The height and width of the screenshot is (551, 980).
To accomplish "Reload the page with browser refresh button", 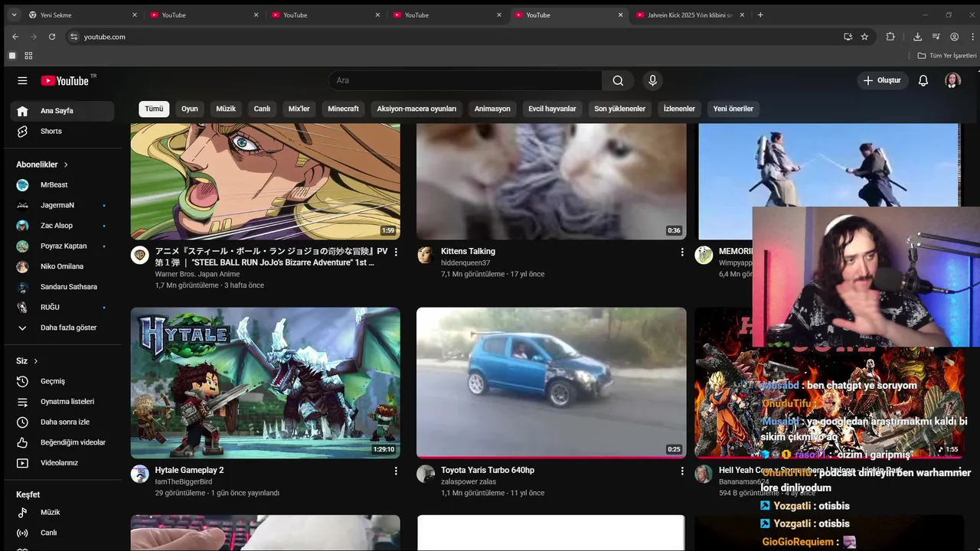I will tap(52, 37).
